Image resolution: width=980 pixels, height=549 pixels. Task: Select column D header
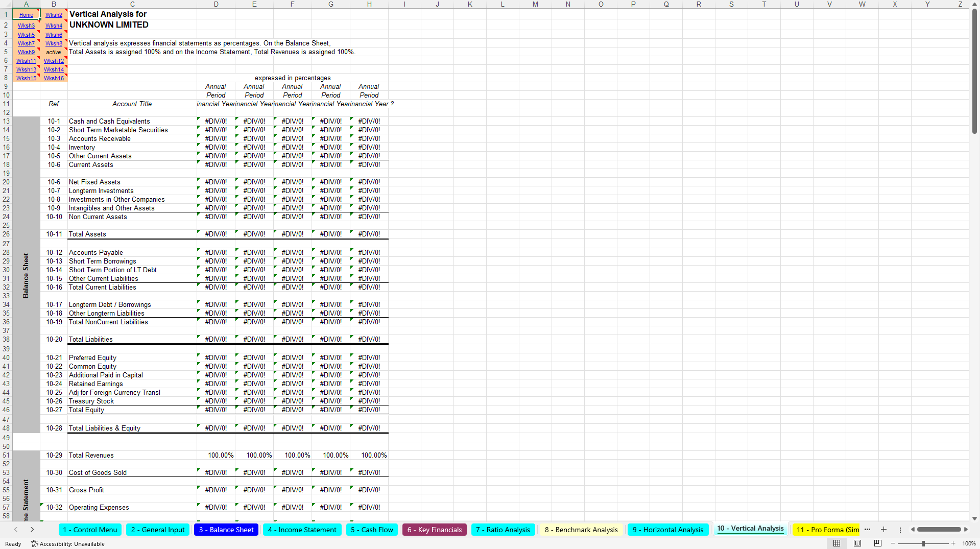point(216,4)
